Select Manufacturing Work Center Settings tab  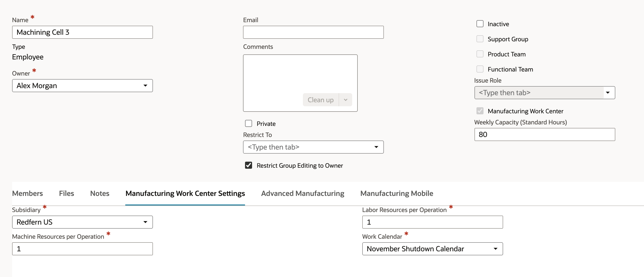pyautogui.click(x=185, y=193)
